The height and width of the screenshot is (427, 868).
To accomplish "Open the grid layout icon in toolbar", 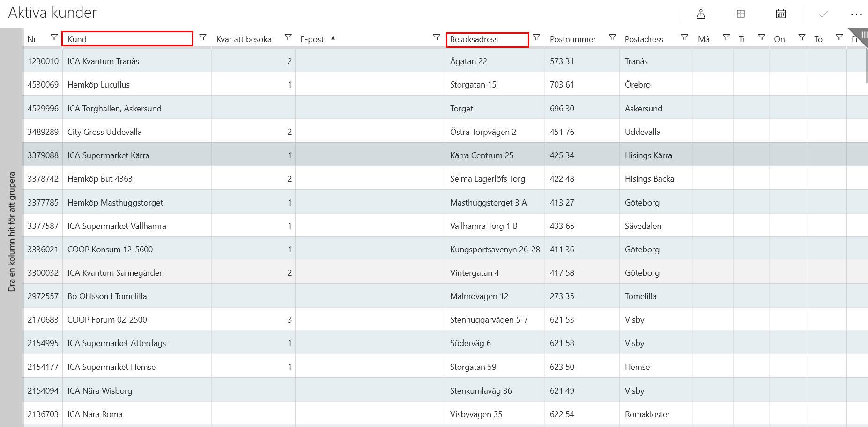I will (x=741, y=14).
